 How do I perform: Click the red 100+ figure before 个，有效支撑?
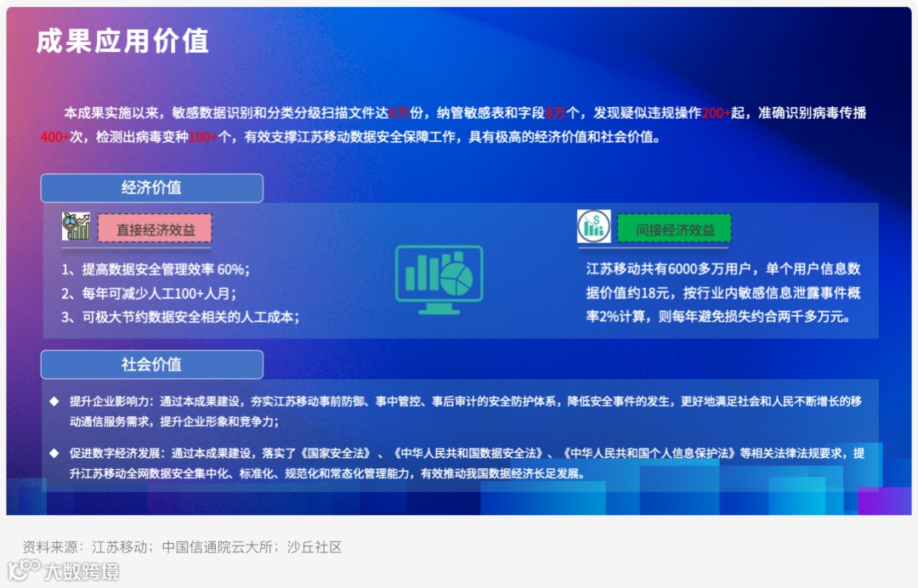(202, 138)
